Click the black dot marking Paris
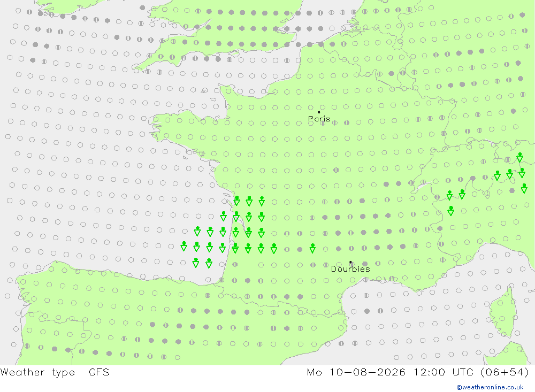The image size is (535, 392). 319,112
